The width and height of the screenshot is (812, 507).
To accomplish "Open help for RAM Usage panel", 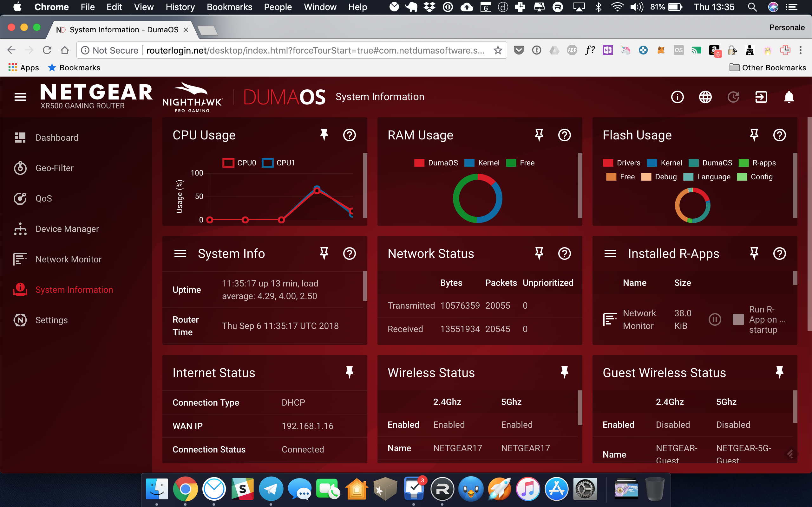I will [564, 135].
